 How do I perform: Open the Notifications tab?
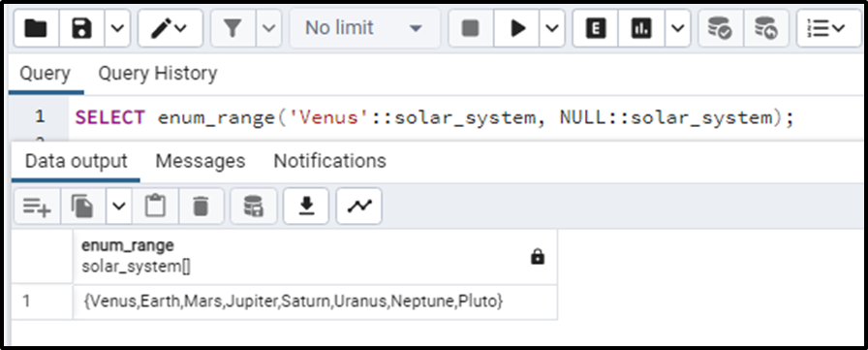[330, 161]
